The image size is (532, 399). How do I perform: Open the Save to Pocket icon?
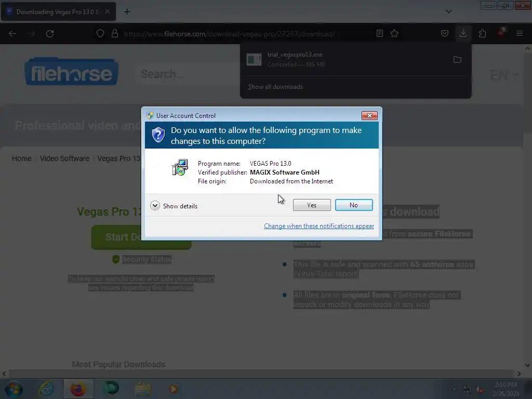[445, 33]
